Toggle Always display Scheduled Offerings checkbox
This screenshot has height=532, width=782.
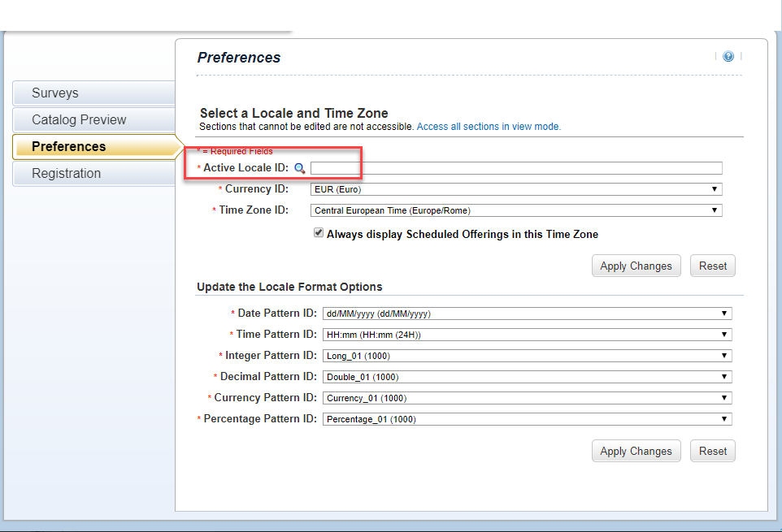[318, 232]
